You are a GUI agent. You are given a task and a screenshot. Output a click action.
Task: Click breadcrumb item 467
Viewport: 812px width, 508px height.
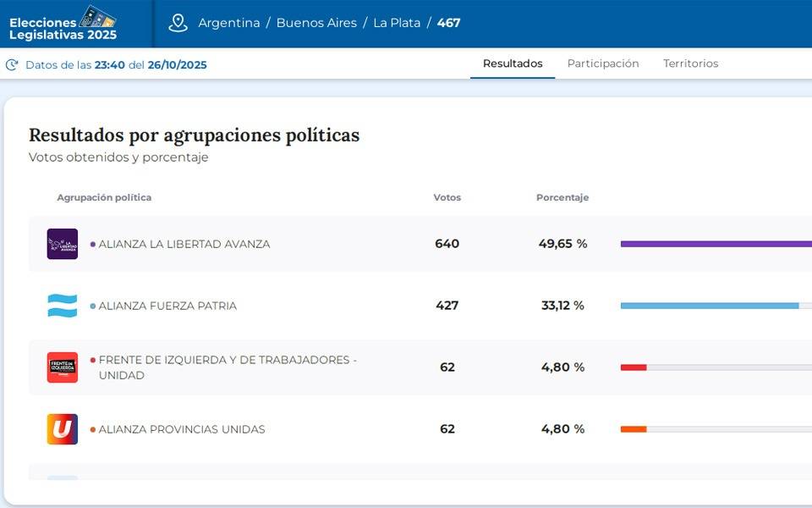(449, 23)
